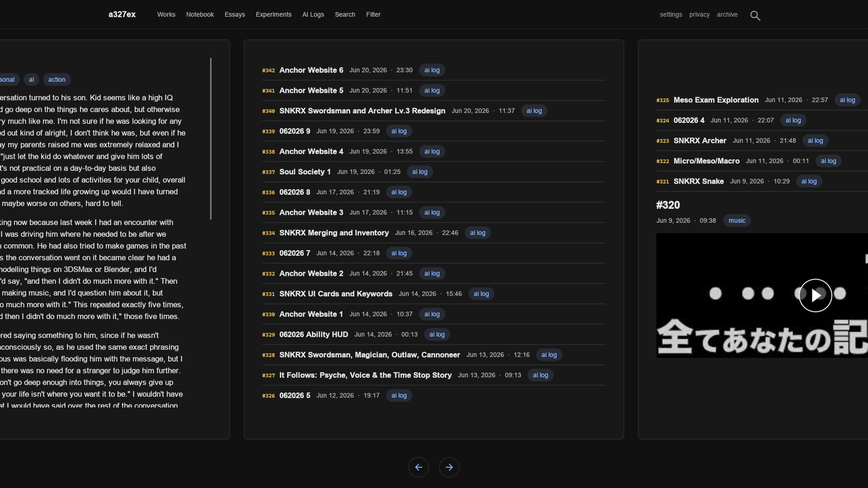Click ai log tag beside SNKRX Snake
868x488 pixels.
pyautogui.click(x=809, y=181)
